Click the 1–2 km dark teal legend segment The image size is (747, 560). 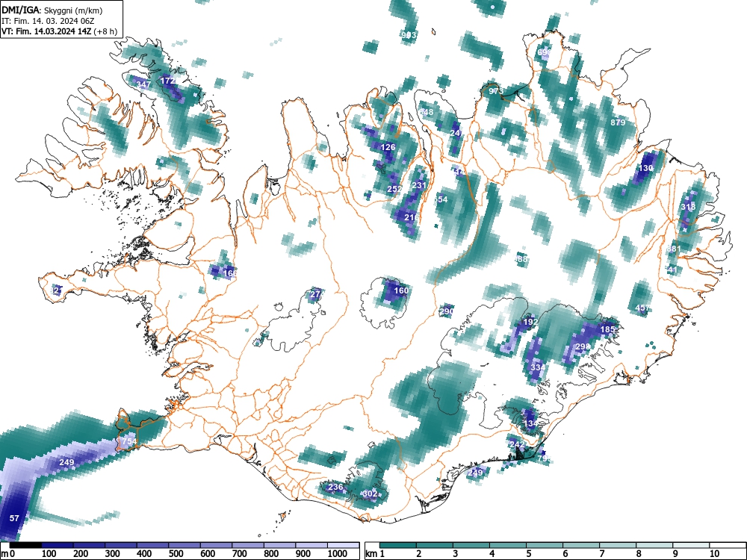(398, 545)
